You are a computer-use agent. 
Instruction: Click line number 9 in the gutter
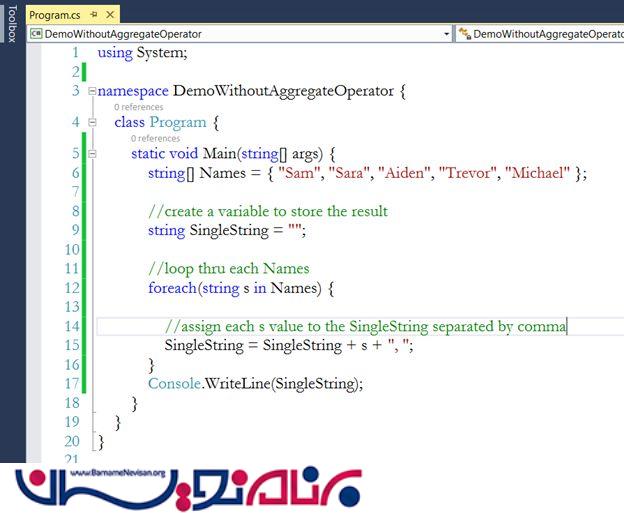(73, 230)
